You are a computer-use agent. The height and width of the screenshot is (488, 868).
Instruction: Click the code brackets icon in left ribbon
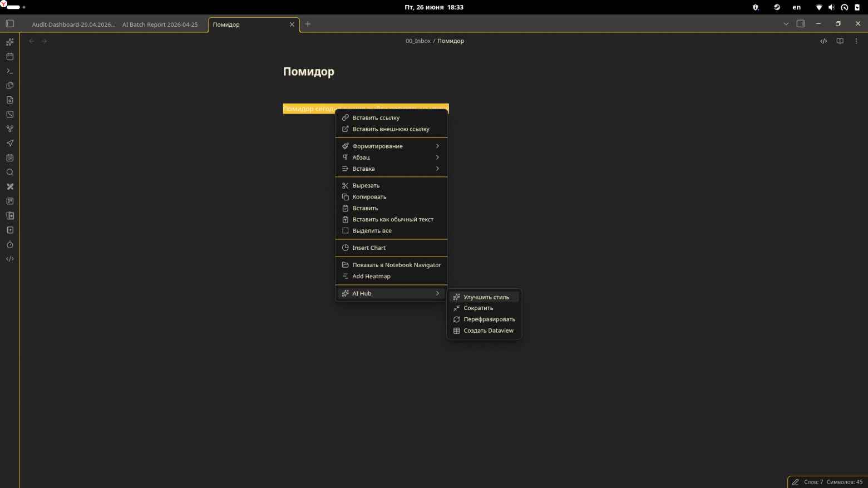[x=9, y=259]
